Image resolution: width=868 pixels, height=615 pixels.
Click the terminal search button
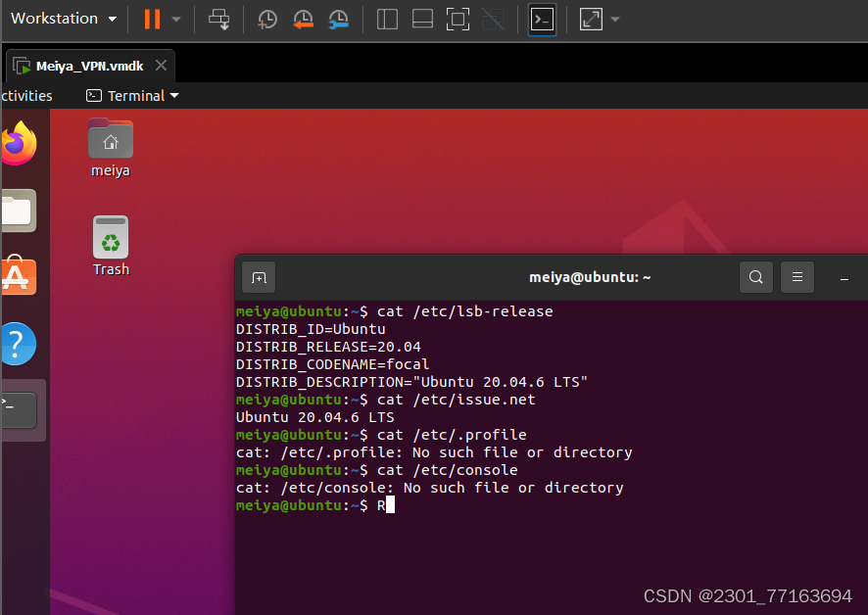coord(756,277)
